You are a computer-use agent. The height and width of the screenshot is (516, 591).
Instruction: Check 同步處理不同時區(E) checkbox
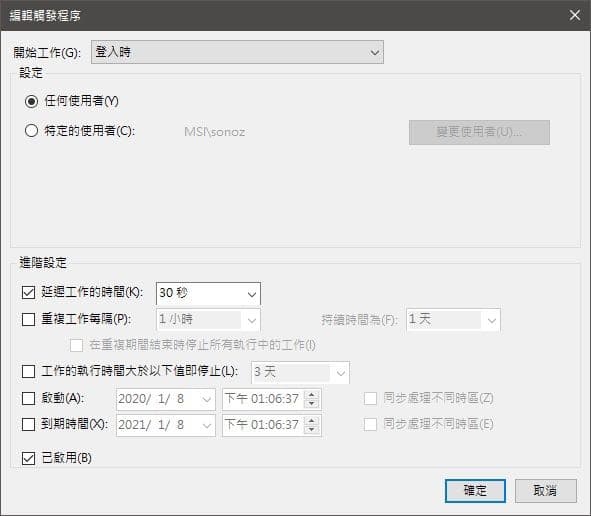[371, 424]
